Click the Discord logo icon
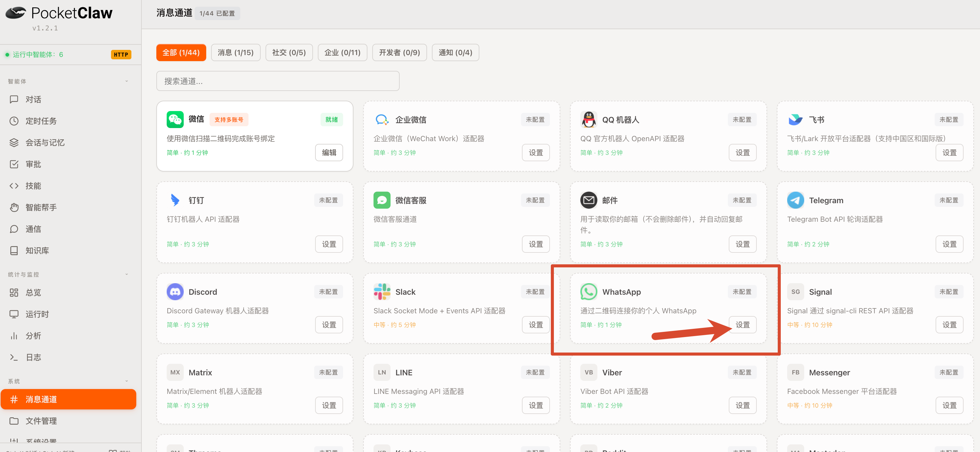 (175, 292)
